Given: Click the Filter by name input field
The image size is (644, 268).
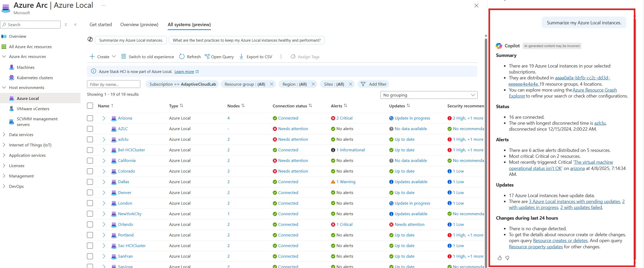Looking at the screenshot, I should 114,84.
